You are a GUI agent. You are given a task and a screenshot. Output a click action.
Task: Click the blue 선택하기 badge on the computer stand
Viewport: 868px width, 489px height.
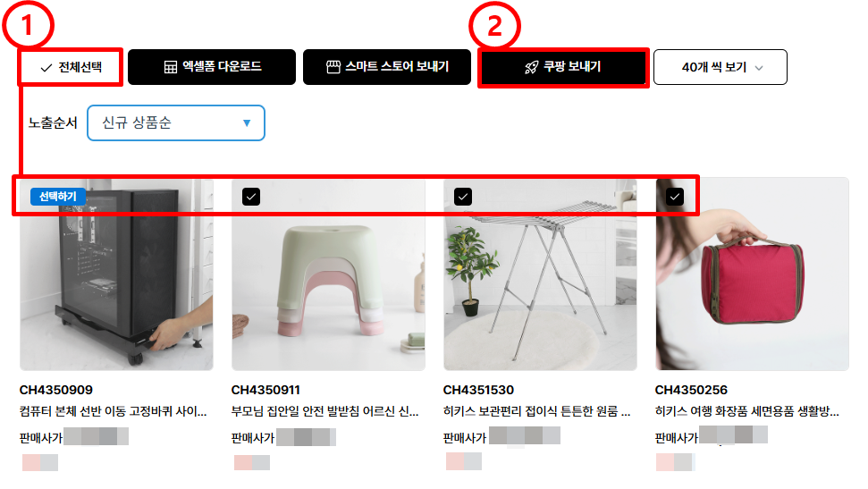57,197
